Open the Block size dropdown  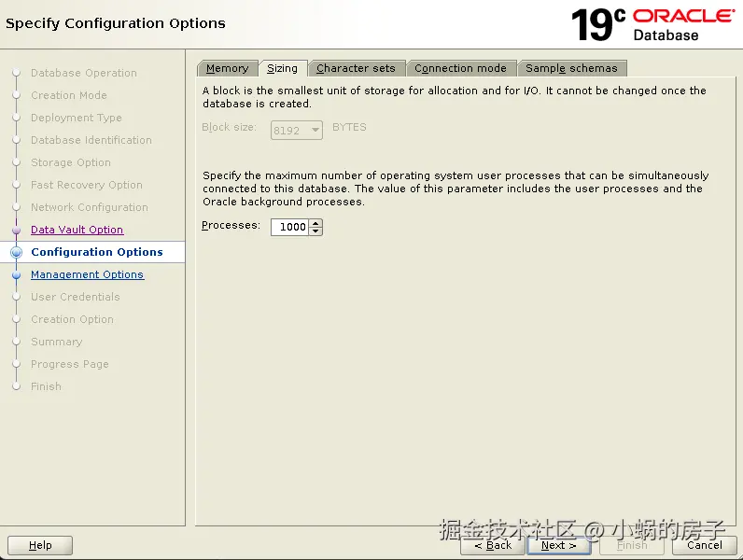[297, 131]
